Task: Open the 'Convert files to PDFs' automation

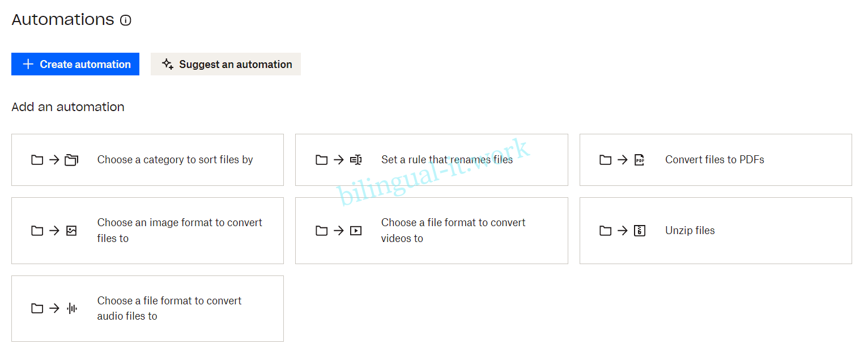Action: click(x=714, y=160)
